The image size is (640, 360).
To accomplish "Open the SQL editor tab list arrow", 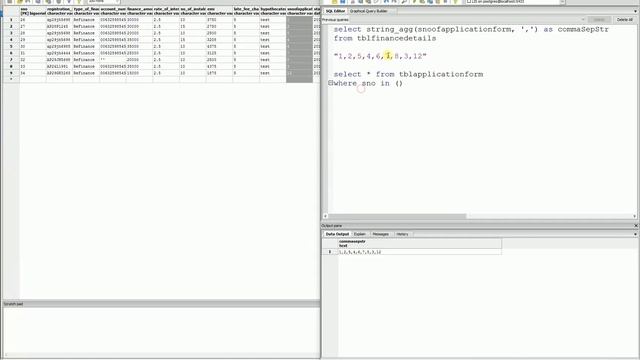I will (x=635, y=11).
